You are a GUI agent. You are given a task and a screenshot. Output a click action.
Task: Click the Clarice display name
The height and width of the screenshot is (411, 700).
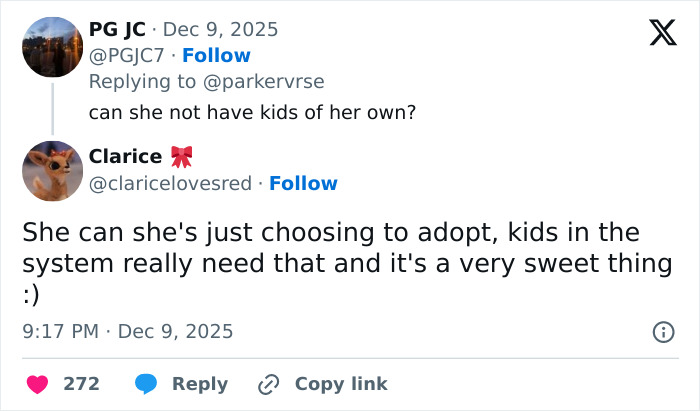tap(125, 156)
